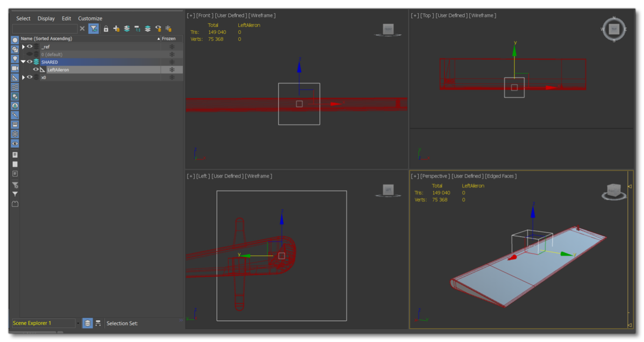Screen dimensions: 644x342
Task: Open the Display menu
Action: click(x=46, y=18)
